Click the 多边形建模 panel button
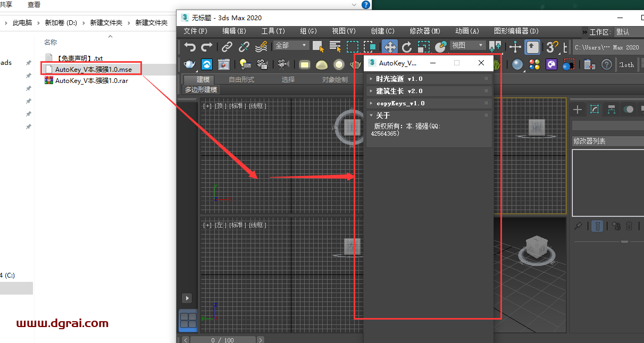644x343 pixels. pos(201,90)
